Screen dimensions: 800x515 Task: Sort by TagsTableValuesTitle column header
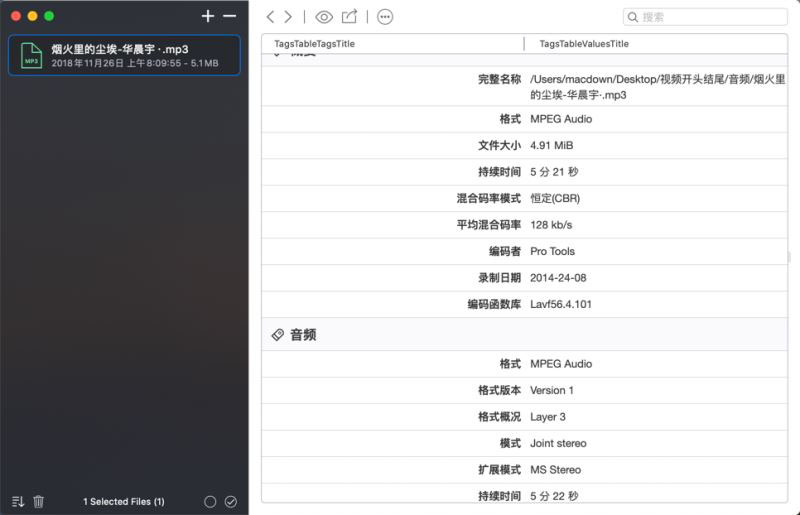(584, 44)
